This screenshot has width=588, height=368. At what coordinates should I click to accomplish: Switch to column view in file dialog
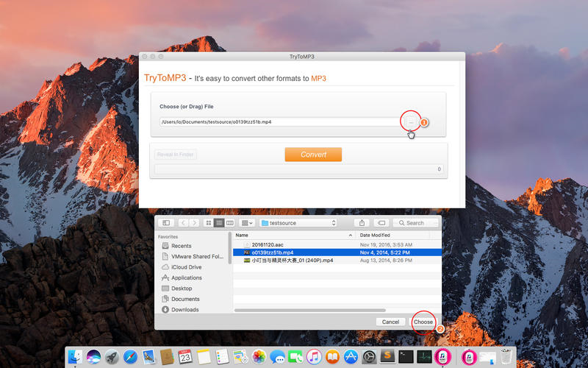tap(229, 223)
